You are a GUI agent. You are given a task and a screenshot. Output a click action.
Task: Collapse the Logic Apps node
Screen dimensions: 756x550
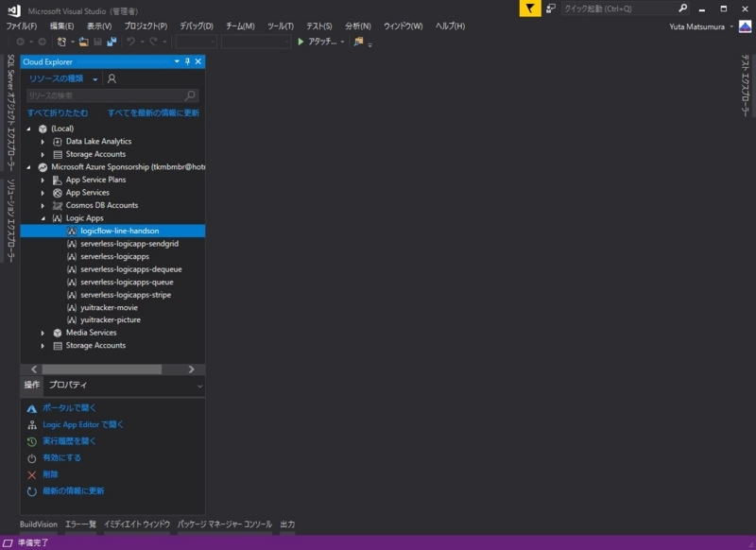coord(43,218)
